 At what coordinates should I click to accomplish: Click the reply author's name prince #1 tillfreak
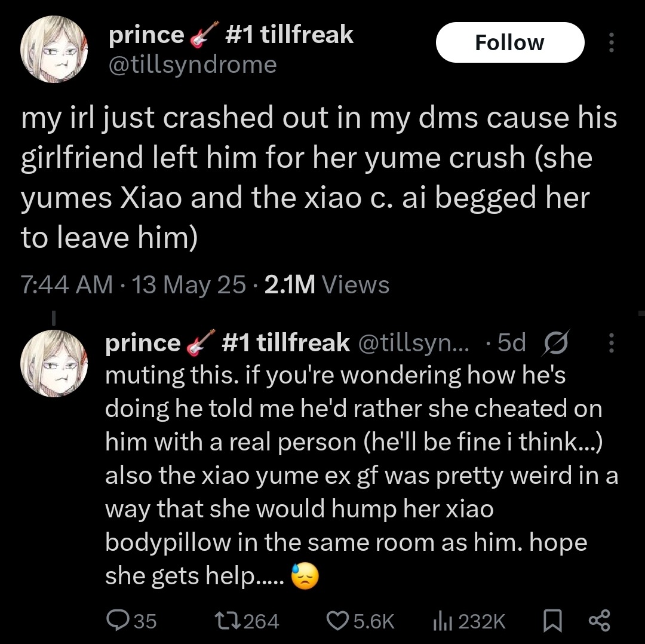tap(227, 343)
